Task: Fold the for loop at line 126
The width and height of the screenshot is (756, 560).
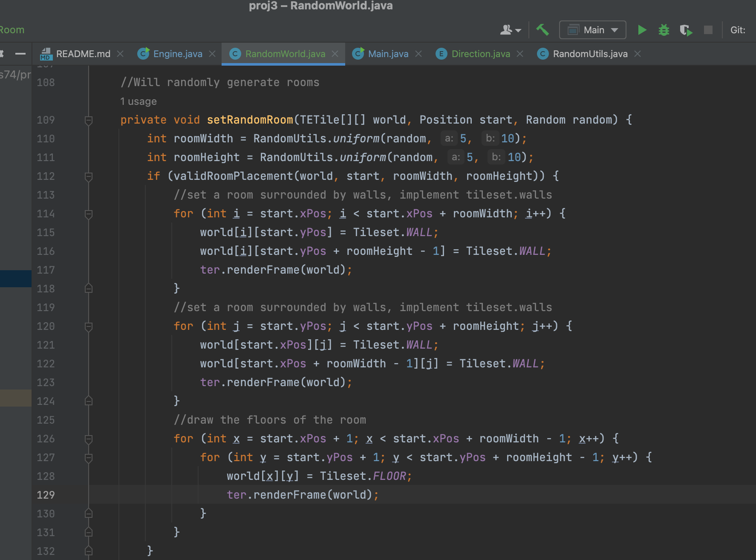Action: (89, 439)
